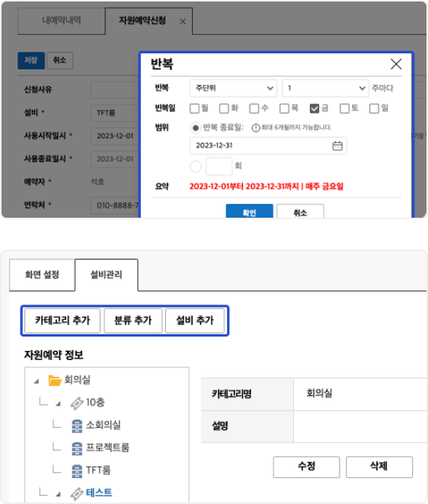The width and height of the screenshot is (428, 504).
Task: Click the 소회의실 building icon
Action: [76, 426]
